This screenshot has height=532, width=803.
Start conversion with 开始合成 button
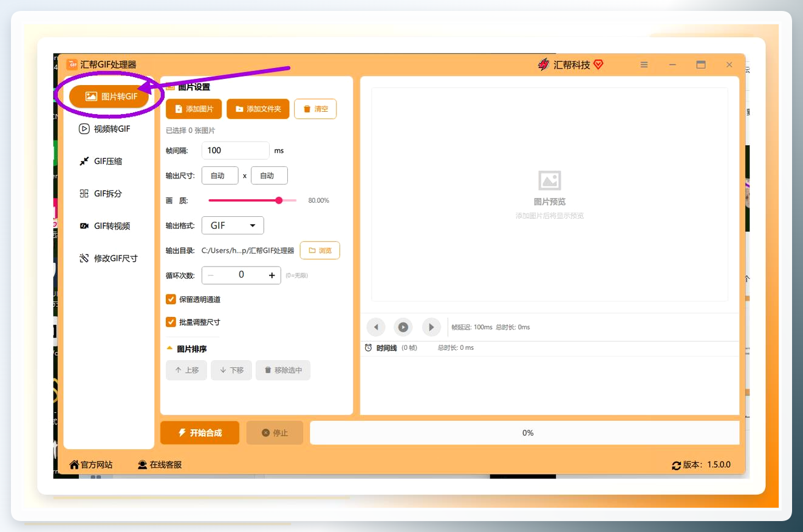click(200, 433)
